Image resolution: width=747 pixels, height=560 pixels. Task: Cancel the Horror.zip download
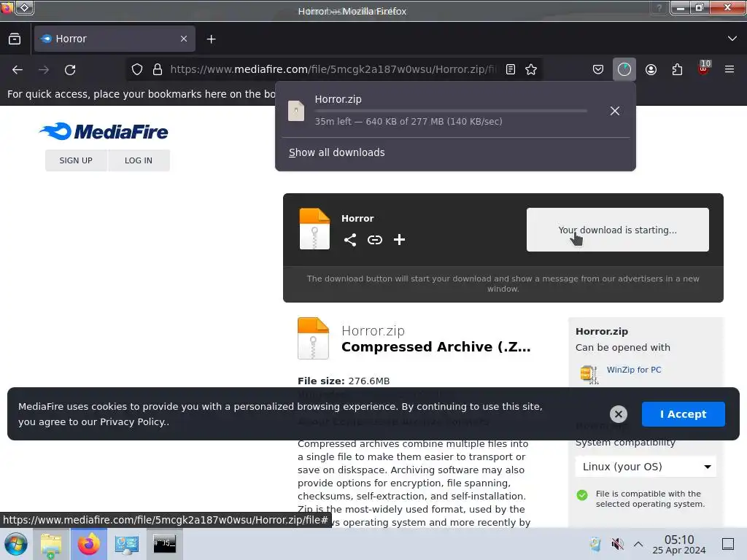pyautogui.click(x=615, y=111)
